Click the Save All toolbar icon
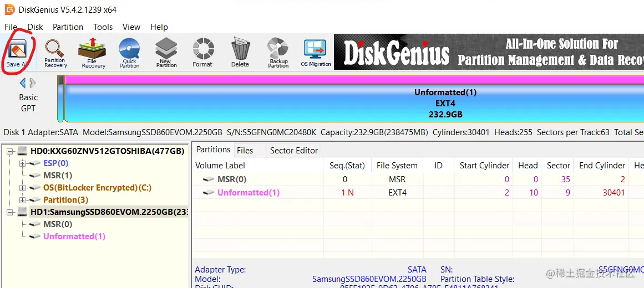The height and width of the screenshot is (288, 644). [17, 53]
